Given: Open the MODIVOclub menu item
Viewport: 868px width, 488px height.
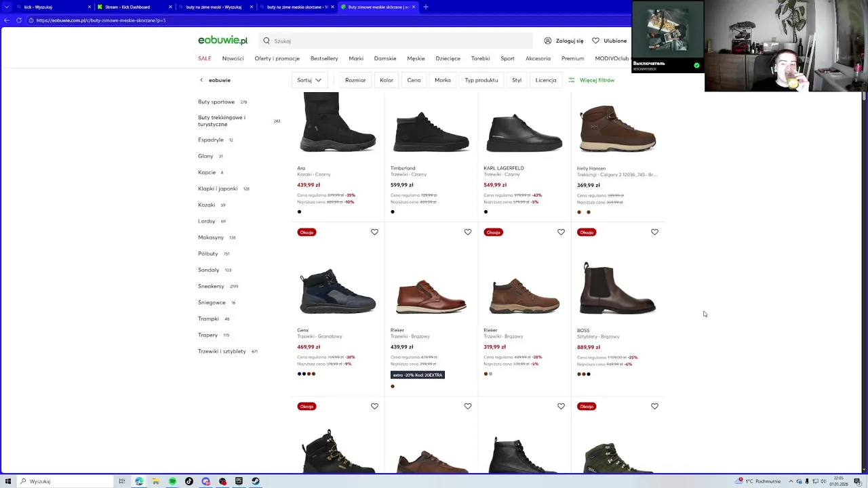Looking at the screenshot, I should coord(612,58).
